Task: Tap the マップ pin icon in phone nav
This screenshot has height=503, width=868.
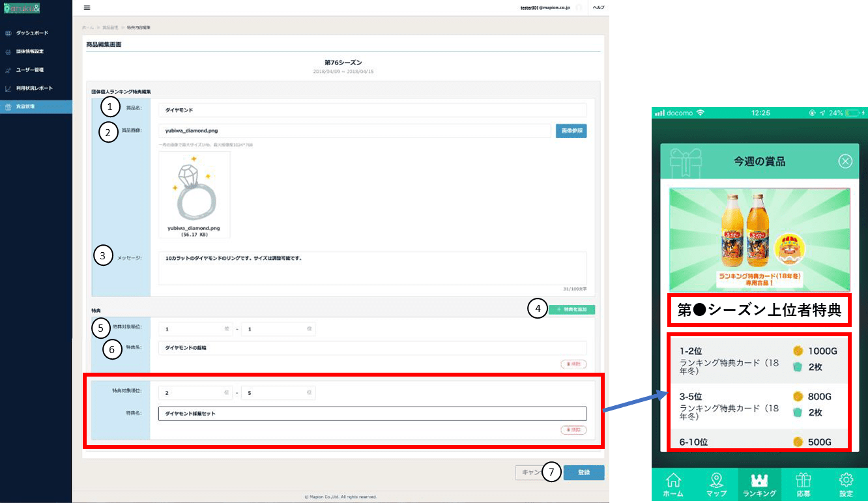Action: pos(716,480)
